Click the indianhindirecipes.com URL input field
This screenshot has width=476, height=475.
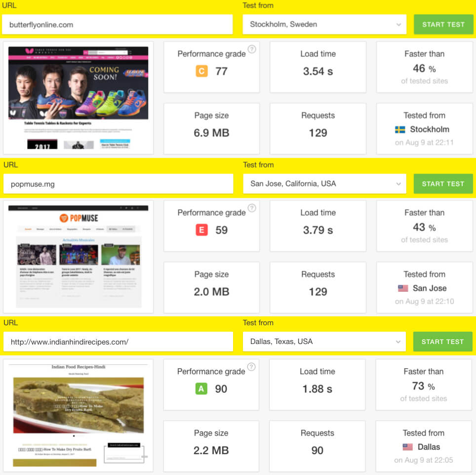(118, 342)
